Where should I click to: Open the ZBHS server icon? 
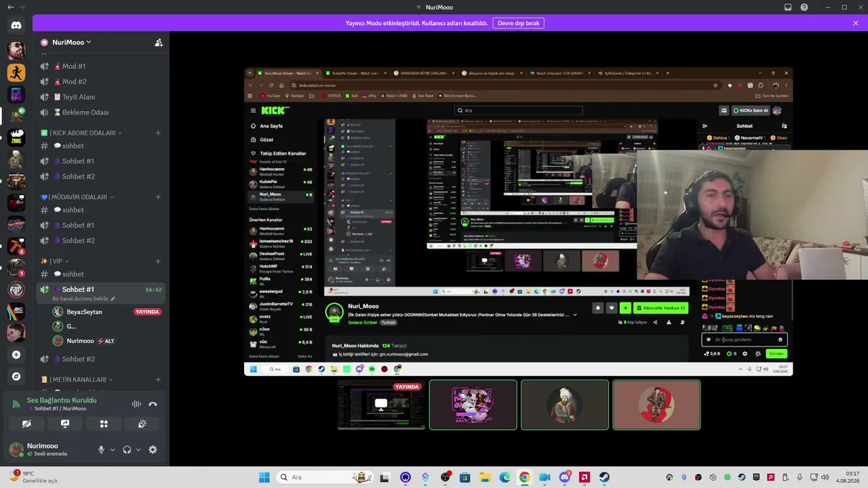[x=16, y=138]
